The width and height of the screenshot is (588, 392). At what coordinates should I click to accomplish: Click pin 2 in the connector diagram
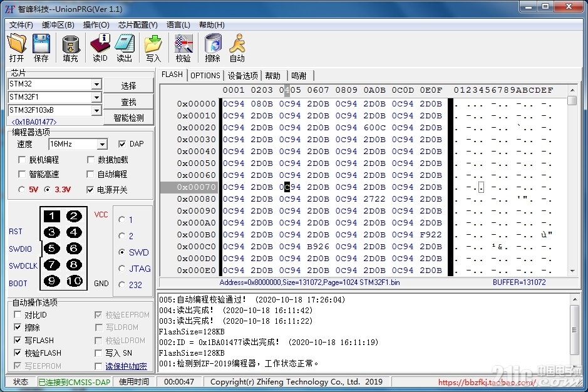[x=74, y=216]
